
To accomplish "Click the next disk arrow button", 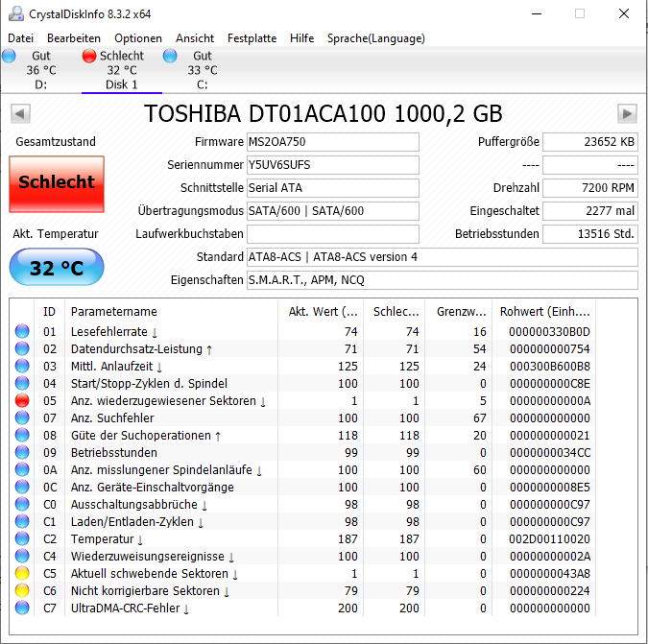I will click(x=627, y=113).
